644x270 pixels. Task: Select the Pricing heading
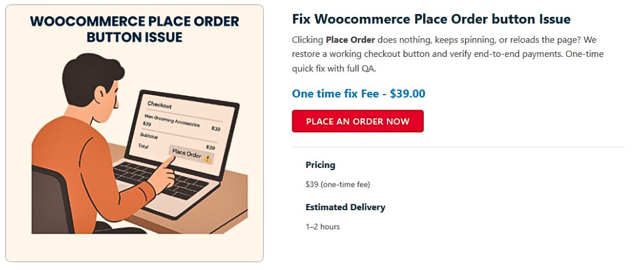click(320, 165)
